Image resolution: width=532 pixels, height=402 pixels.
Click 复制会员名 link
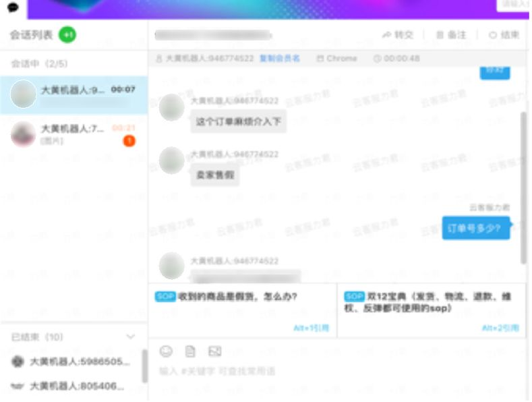tap(280, 59)
